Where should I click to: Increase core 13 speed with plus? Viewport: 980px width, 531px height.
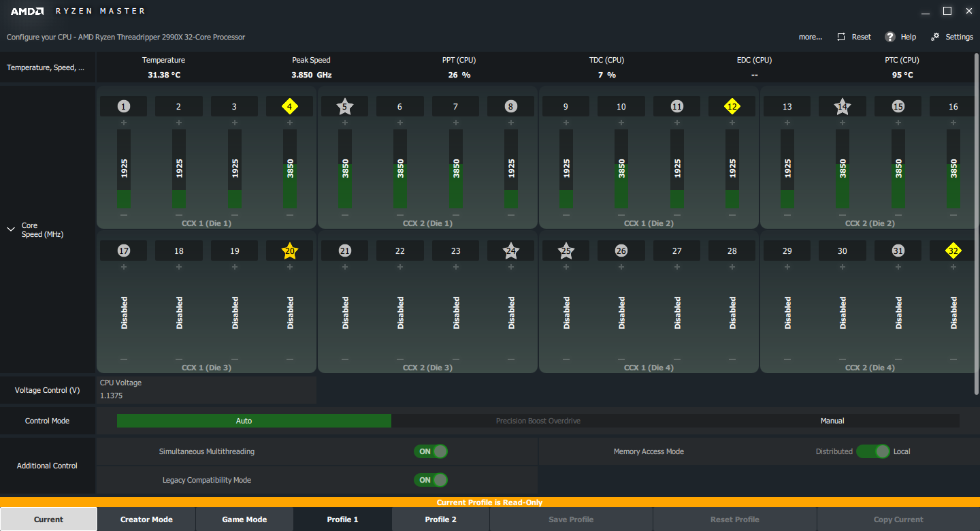point(787,123)
